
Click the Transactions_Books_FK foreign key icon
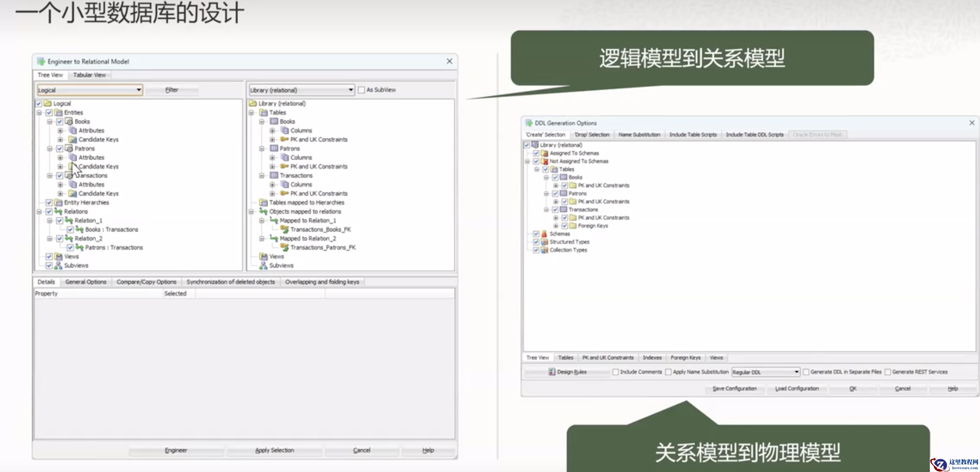[x=284, y=230]
